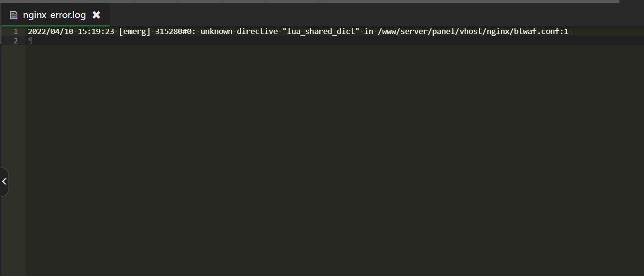Viewport: 644px width, 276px height.
Task: Click the end-of-line marker on line 1
Action: [571, 32]
